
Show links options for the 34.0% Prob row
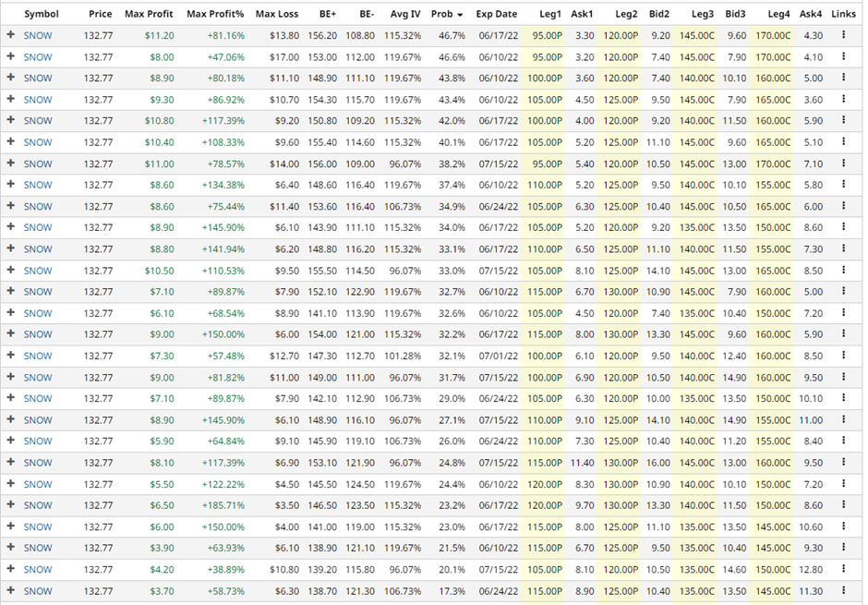(x=843, y=227)
